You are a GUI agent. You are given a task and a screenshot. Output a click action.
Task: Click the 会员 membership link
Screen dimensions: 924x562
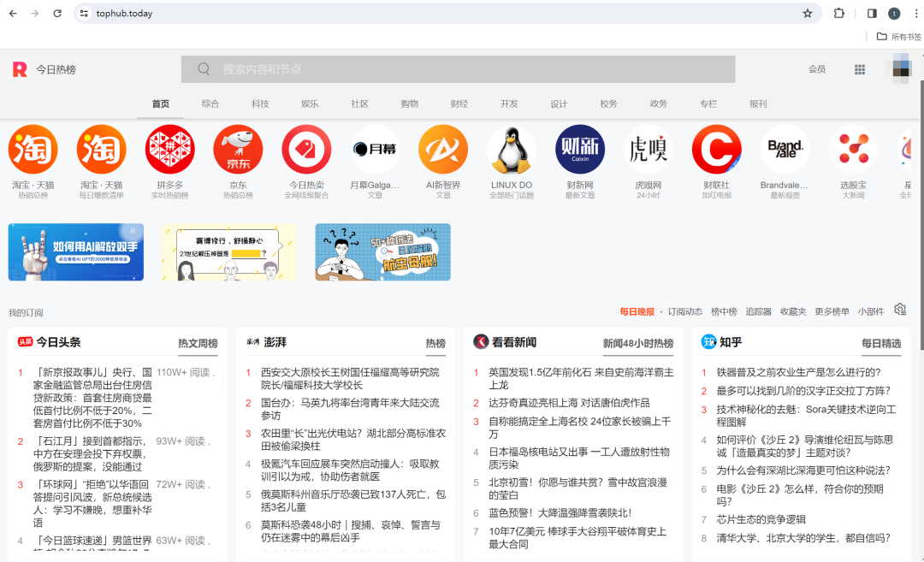tap(817, 69)
